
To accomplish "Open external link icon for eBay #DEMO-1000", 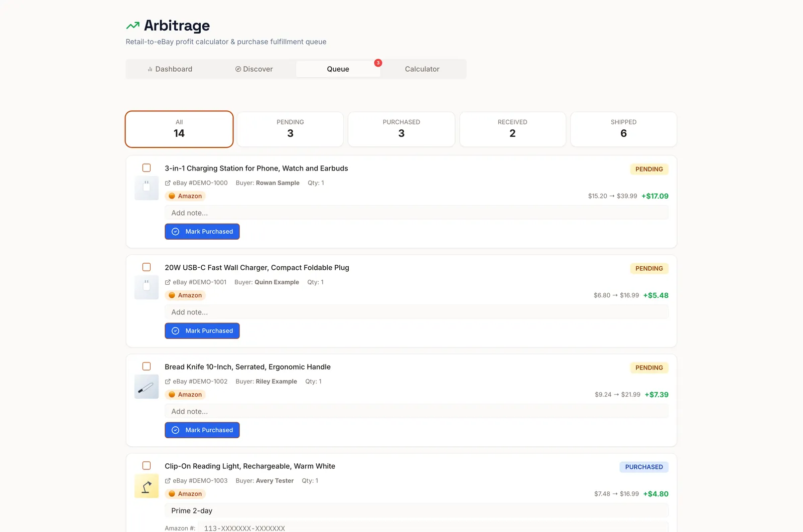I will pos(168,183).
